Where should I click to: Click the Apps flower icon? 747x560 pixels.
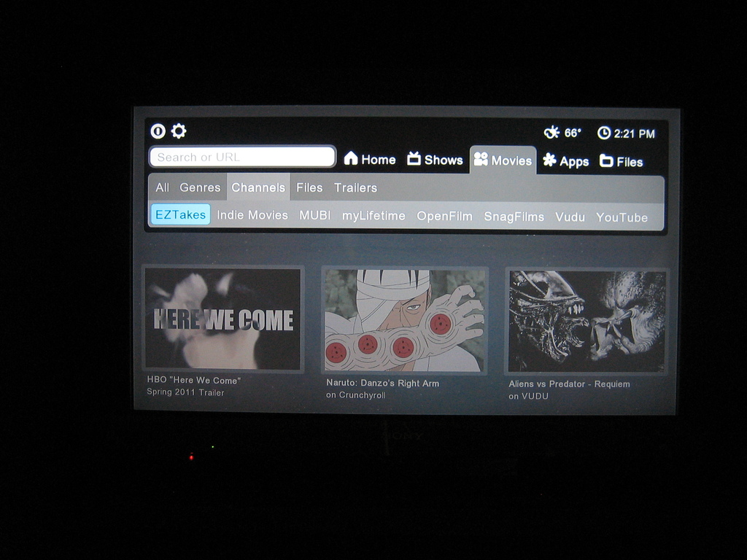coord(549,160)
